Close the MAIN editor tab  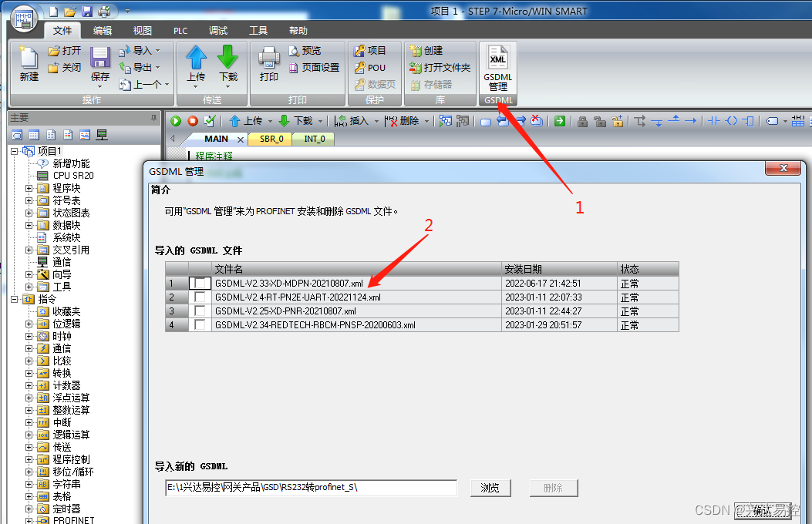pos(241,139)
